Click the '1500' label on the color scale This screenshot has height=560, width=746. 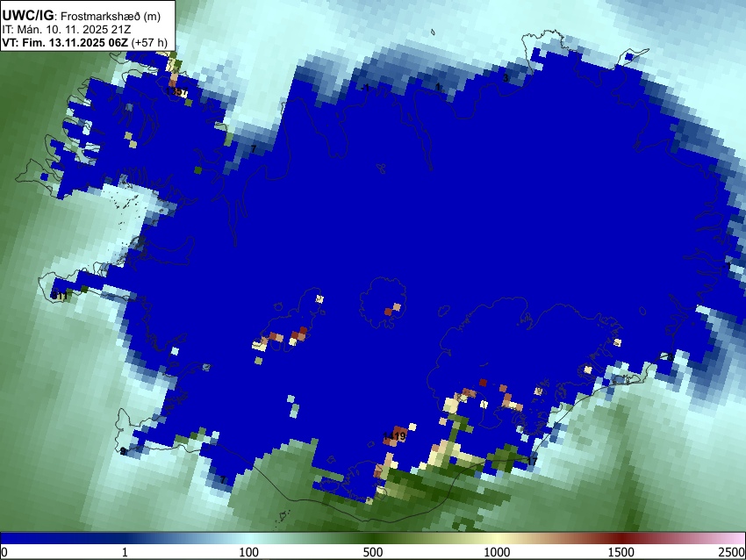pos(620,552)
